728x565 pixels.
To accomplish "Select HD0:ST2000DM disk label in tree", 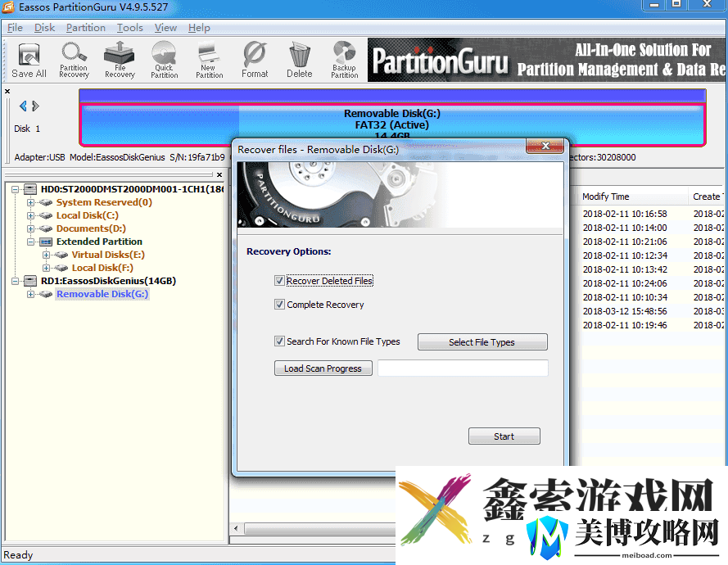I will [x=133, y=189].
